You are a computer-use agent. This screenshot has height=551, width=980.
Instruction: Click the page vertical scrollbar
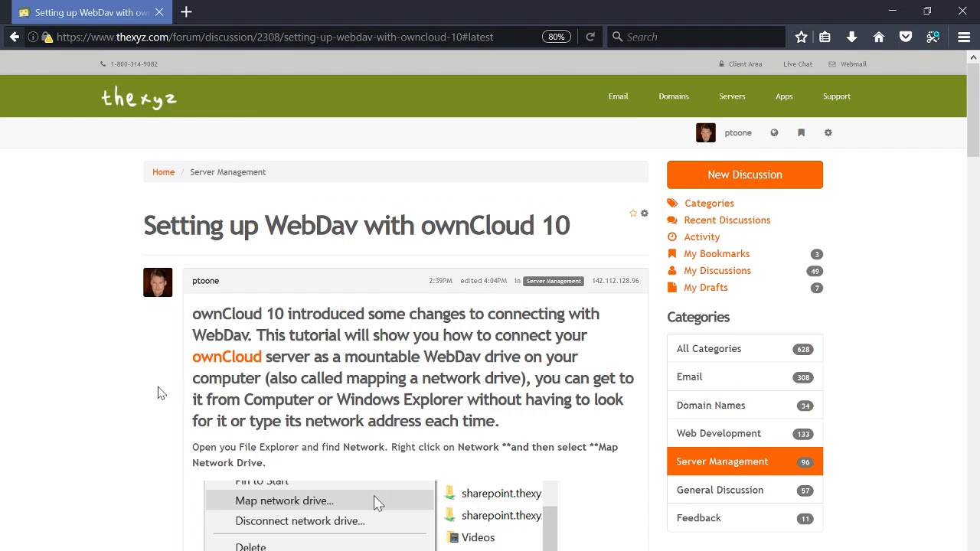tap(973, 109)
